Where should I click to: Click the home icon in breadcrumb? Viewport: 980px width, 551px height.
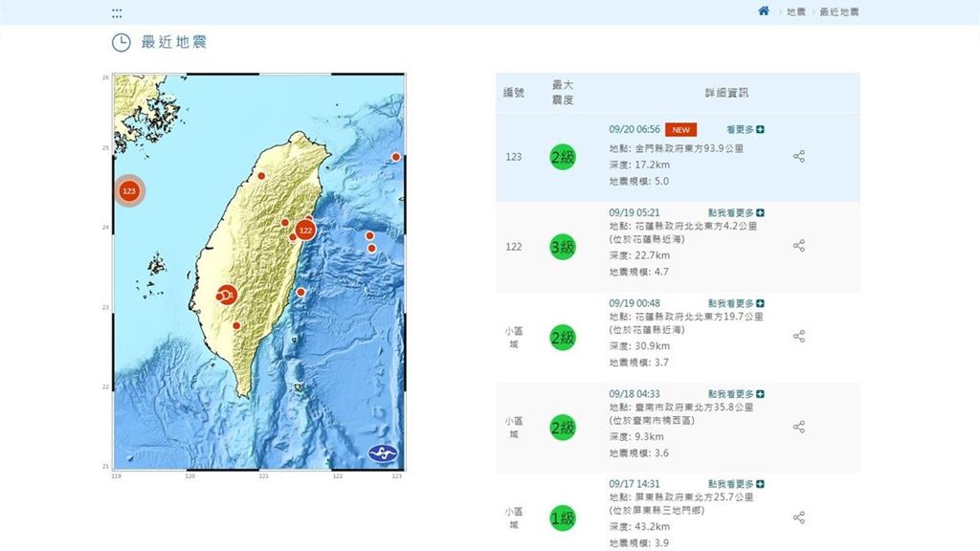pos(763,11)
